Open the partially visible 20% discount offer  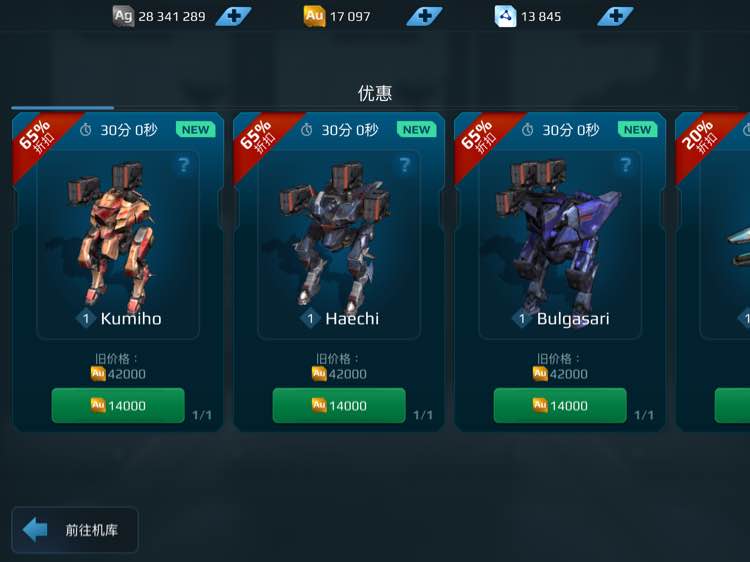click(x=713, y=272)
